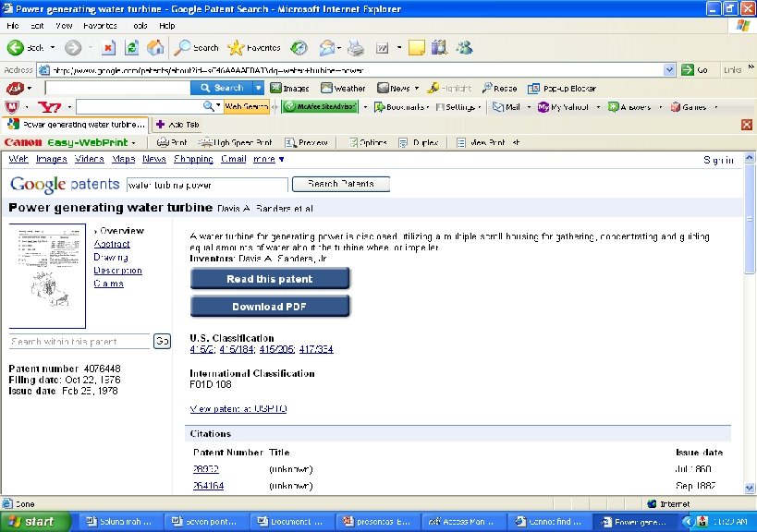Click the Edit document toolbar icon
Image resolution: width=757 pixels, height=532 pixels.
pos(383,48)
